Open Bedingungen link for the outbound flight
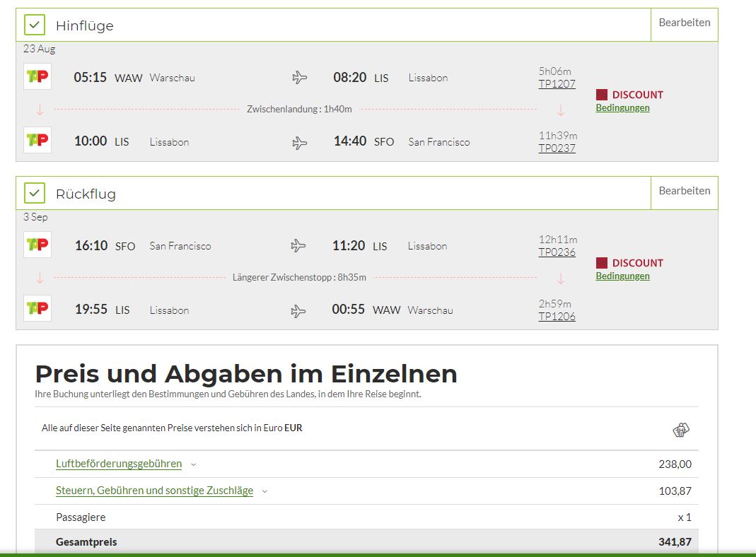Screen dimensions: 756x557 622,107
